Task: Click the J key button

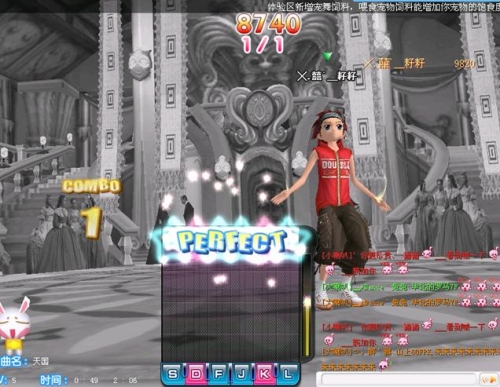Action: (x=241, y=374)
